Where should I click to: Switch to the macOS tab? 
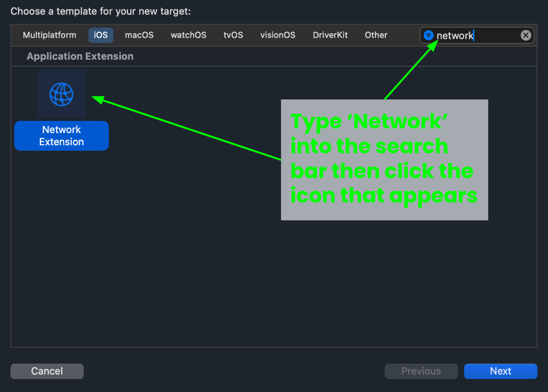pos(139,35)
